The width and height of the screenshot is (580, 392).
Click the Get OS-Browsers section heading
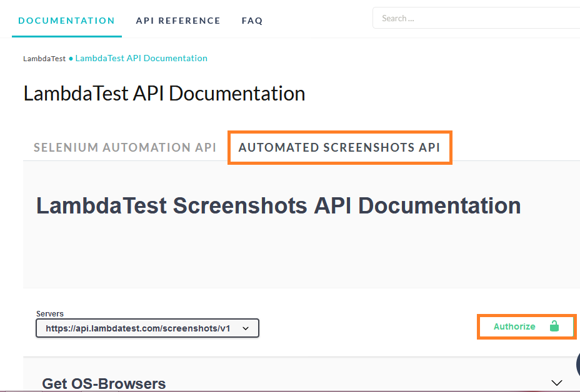pyautogui.click(x=104, y=384)
